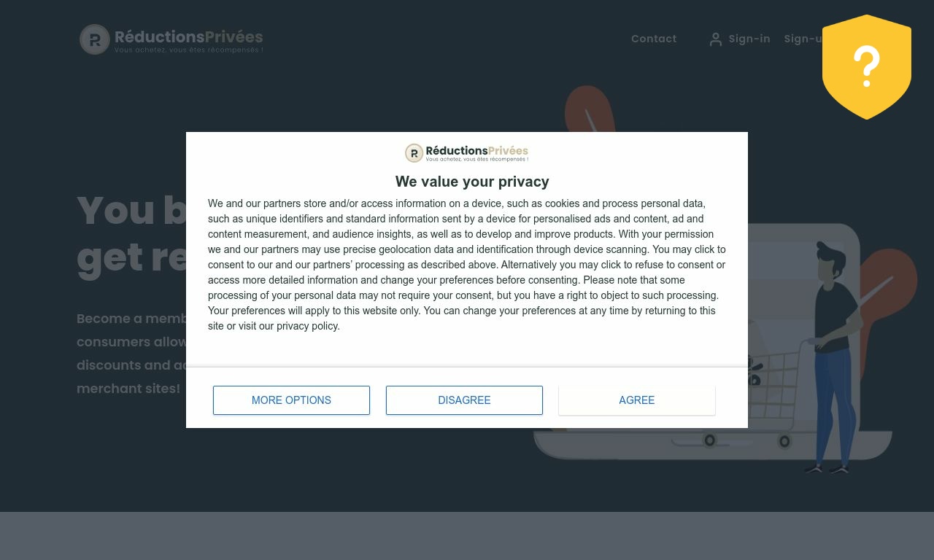
Task: Click the "We value your privacy" heading
Action: pos(472,182)
